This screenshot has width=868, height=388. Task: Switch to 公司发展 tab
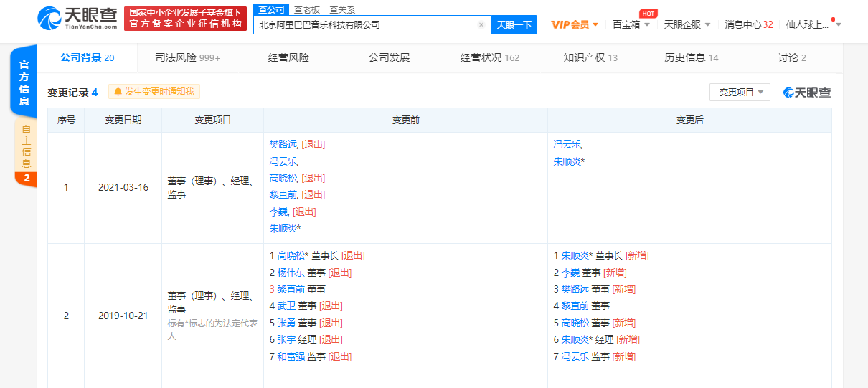click(x=389, y=57)
